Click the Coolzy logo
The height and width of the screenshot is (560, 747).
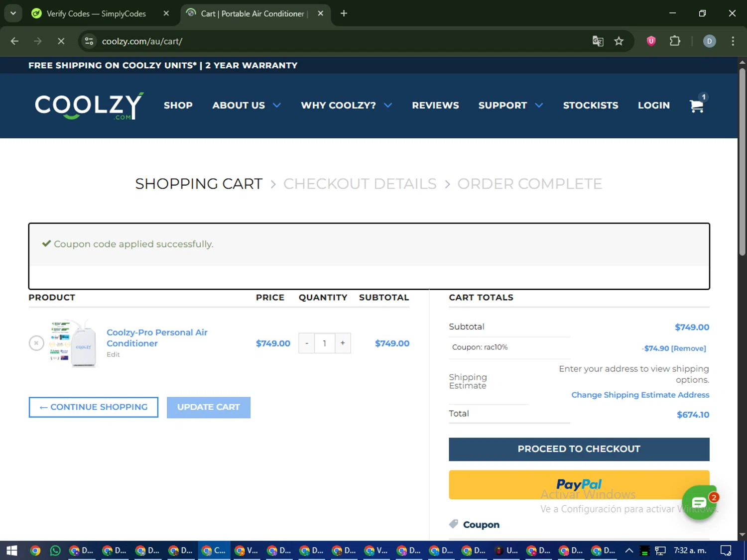(x=89, y=106)
